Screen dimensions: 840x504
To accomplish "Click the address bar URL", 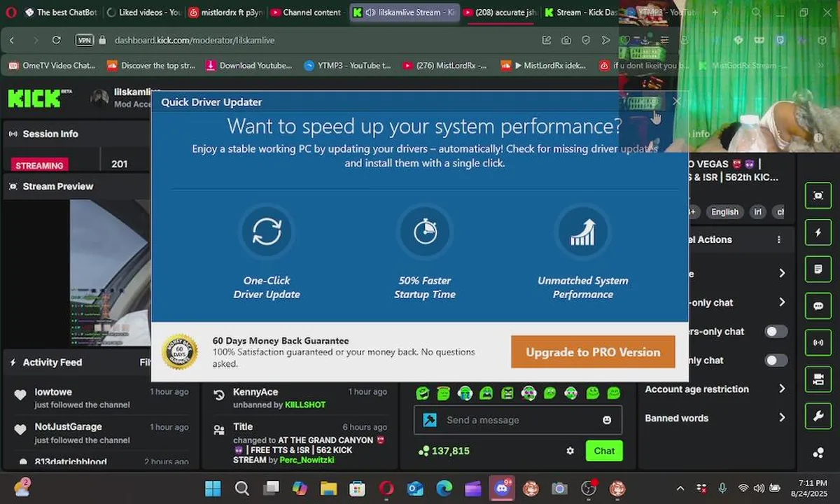I will pos(195,41).
